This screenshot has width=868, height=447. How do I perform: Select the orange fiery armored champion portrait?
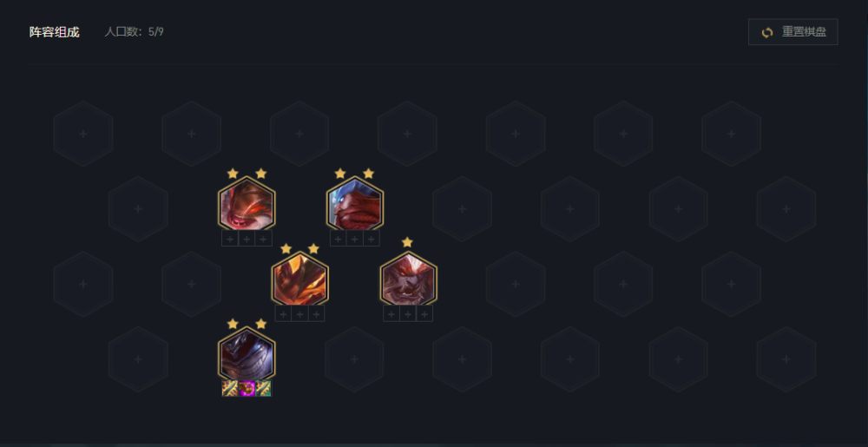tap(300, 279)
